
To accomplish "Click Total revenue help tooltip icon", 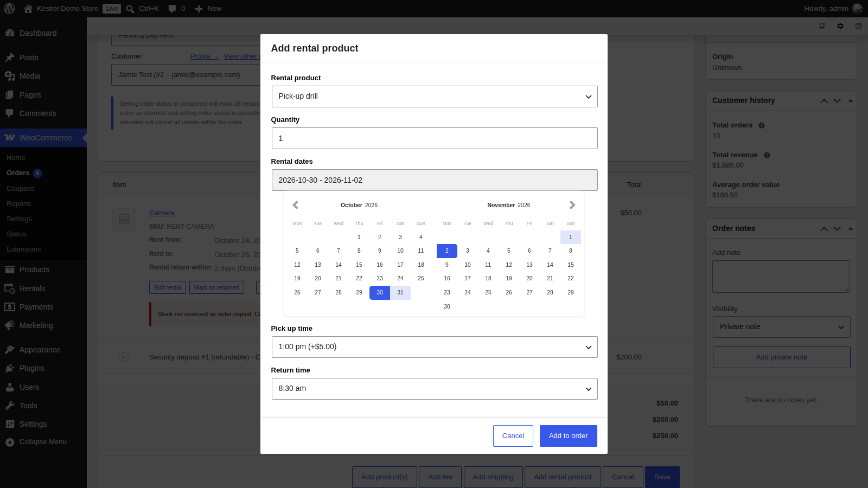I will click(767, 155).
